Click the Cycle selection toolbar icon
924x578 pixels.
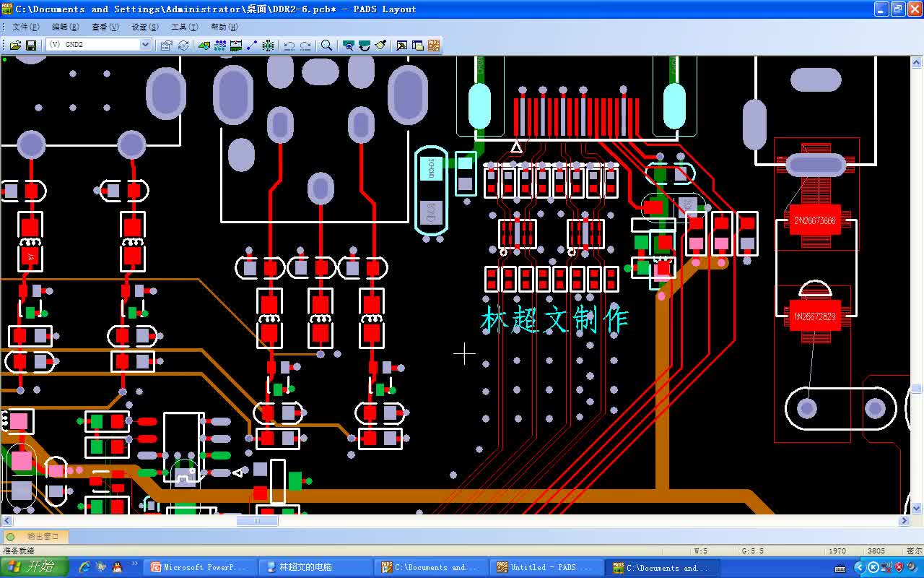pos(183,45)
